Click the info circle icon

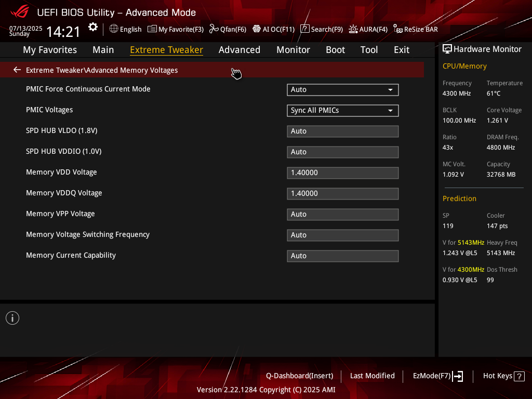[12, 318]
